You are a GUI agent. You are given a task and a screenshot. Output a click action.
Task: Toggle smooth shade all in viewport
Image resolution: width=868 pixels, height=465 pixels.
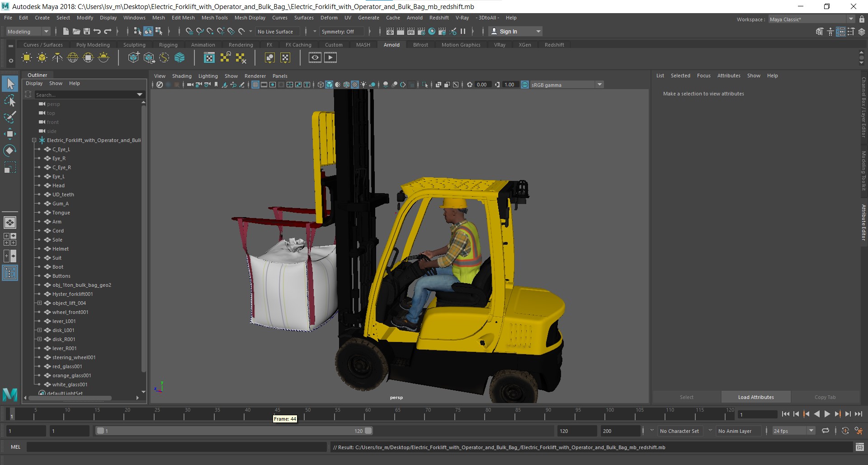pyautogui.click(x=329, y=85)
